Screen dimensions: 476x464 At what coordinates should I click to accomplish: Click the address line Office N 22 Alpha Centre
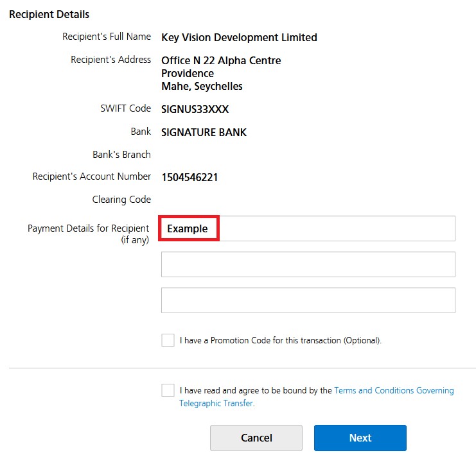pos(221,61)
